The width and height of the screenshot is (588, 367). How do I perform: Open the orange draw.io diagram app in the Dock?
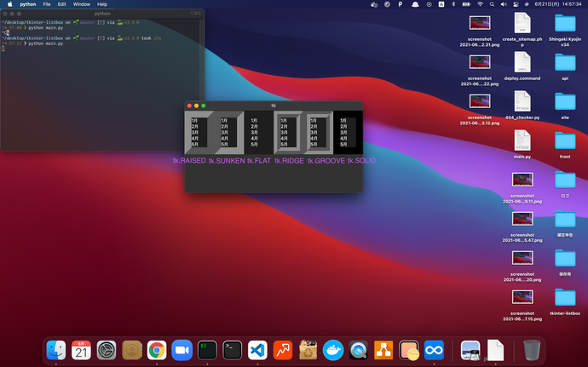[x=383, y=350]
